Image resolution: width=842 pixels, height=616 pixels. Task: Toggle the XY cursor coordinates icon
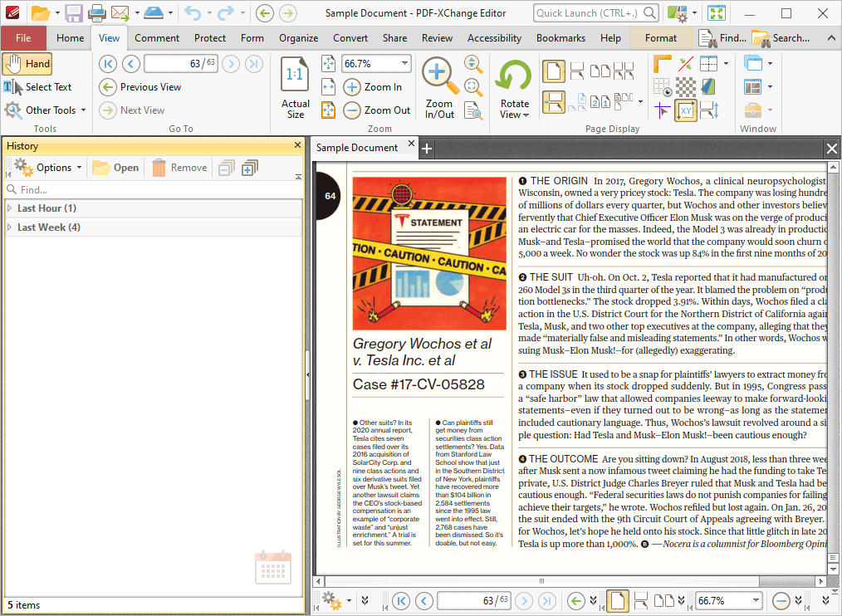pos(686,111)
